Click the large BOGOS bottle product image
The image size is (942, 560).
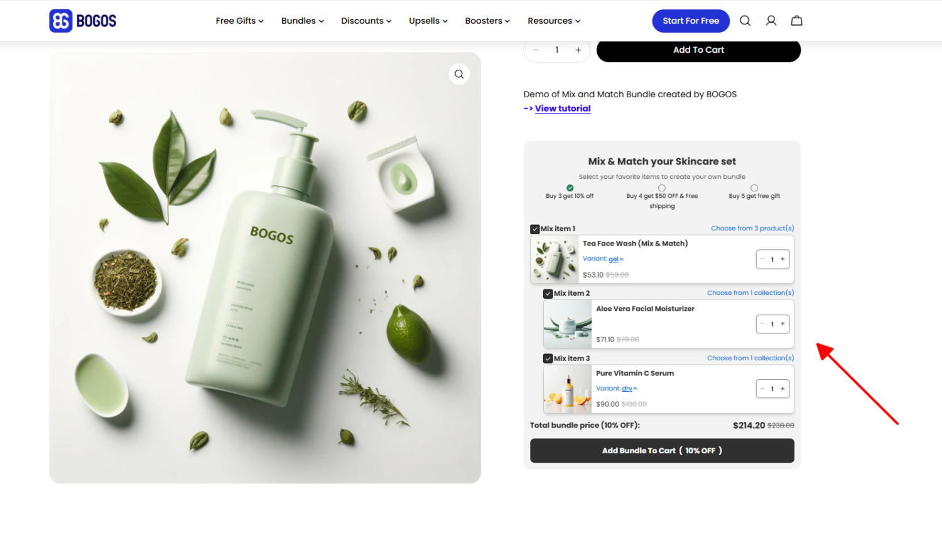coord(265,267)
